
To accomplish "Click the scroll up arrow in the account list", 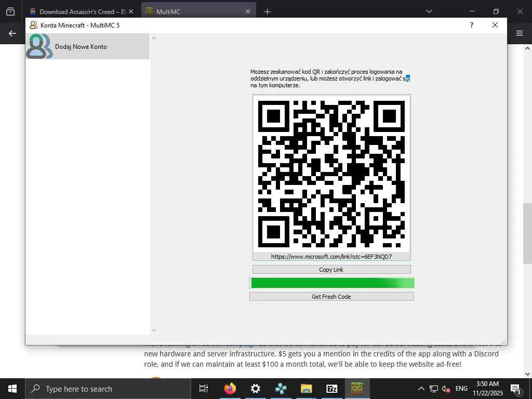I will 154,38.
